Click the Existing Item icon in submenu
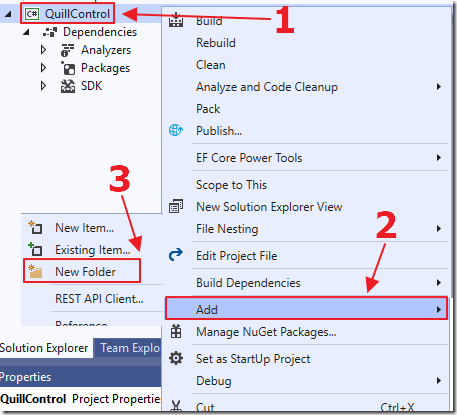 [x=35, y=249]
